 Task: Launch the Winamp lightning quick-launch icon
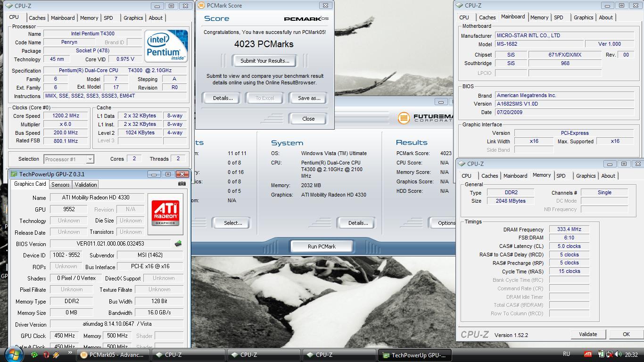57,354
